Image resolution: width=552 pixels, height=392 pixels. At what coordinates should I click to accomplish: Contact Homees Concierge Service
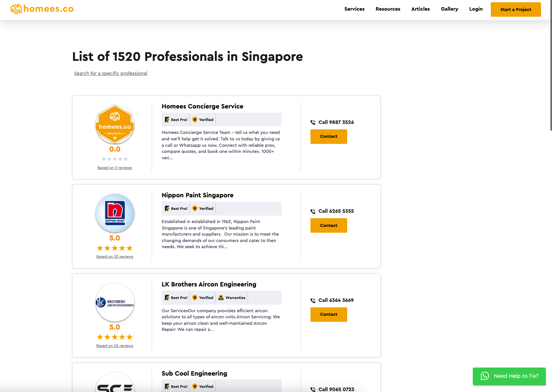point(329,136)
